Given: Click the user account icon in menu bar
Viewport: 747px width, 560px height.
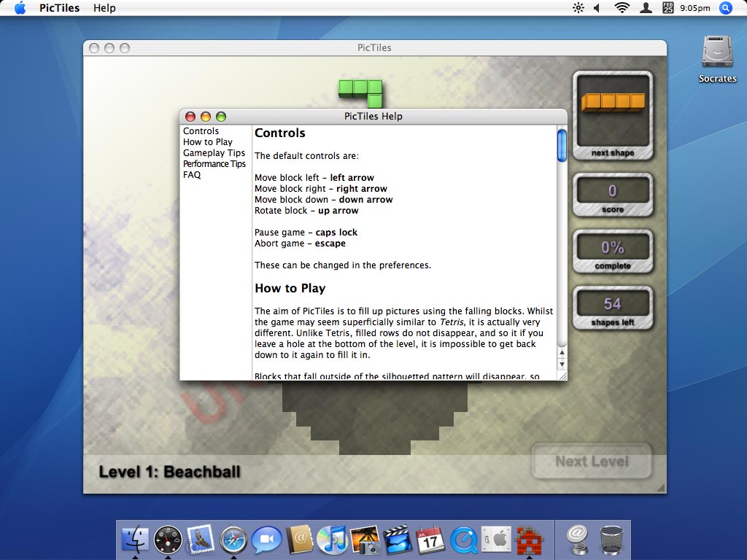Looking at the screenshot, I should (646, 8).
